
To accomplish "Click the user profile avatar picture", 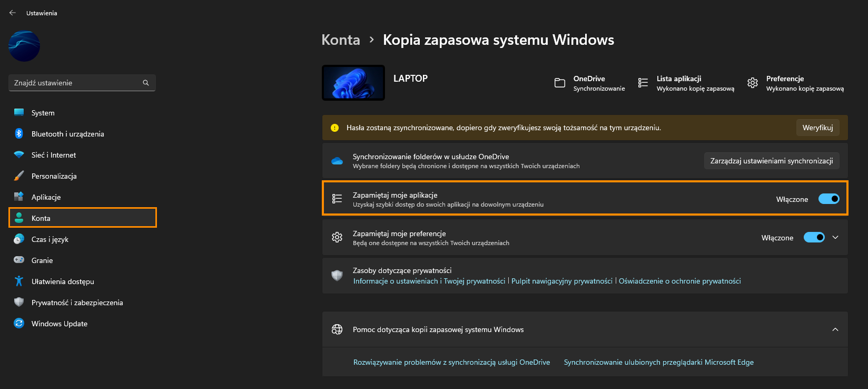I will [x=24, y=46].
